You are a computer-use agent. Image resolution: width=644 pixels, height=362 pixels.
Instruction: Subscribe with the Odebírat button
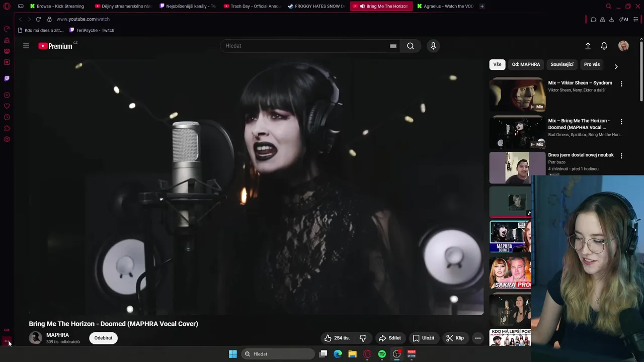point(103,338)
